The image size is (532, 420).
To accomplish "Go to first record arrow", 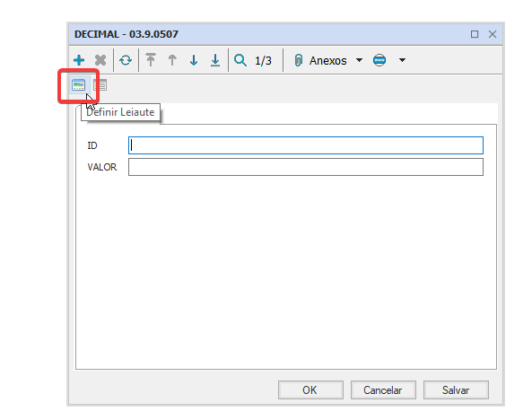I will pyautogui.click(x=151, y=60).
